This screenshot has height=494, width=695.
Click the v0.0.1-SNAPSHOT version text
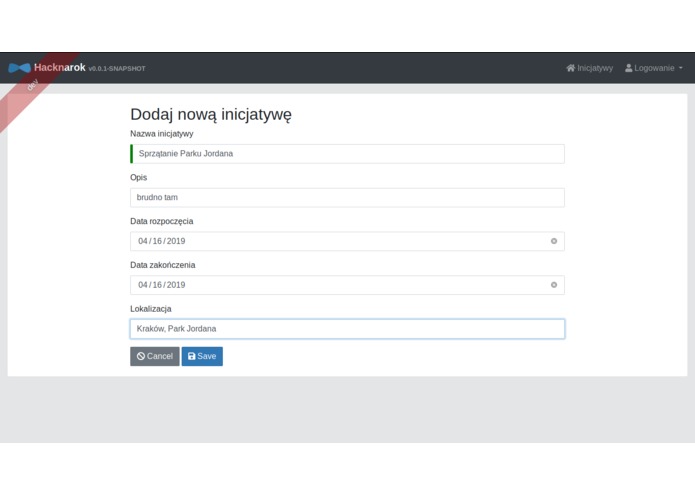tap(117, 69)
